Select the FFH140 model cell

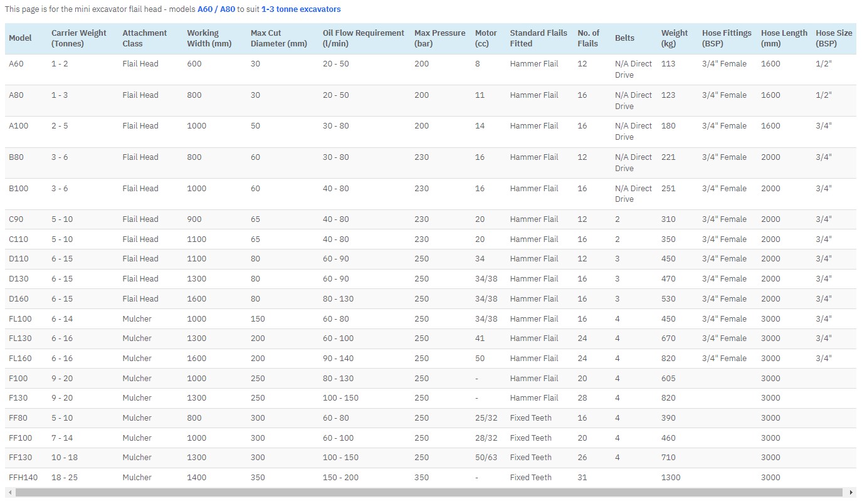coord(23,478)
